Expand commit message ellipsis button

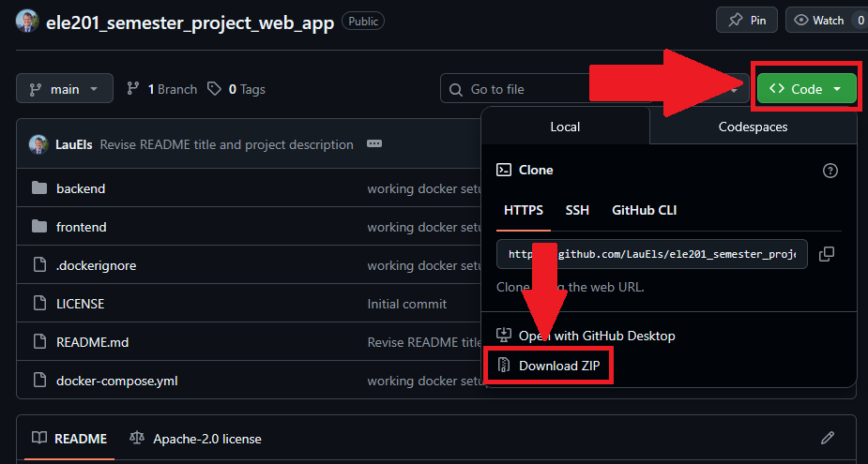click(374, 143)
